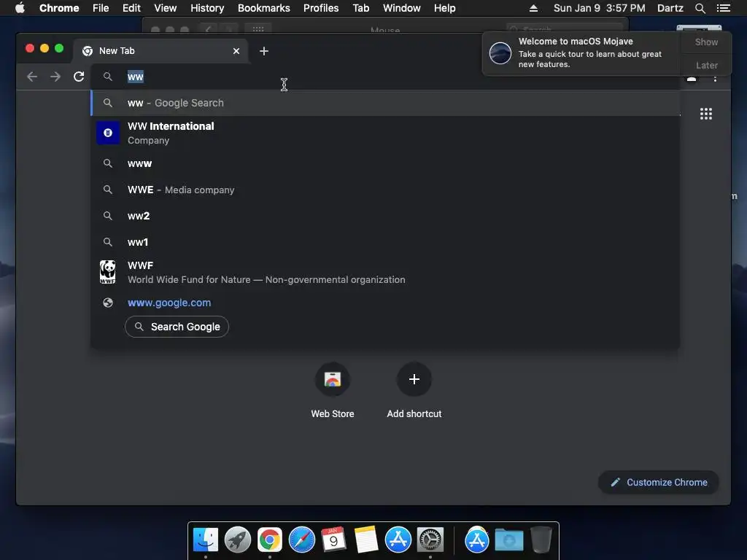
Task: Select the 'www' suggestion
Action: point(385,164)
